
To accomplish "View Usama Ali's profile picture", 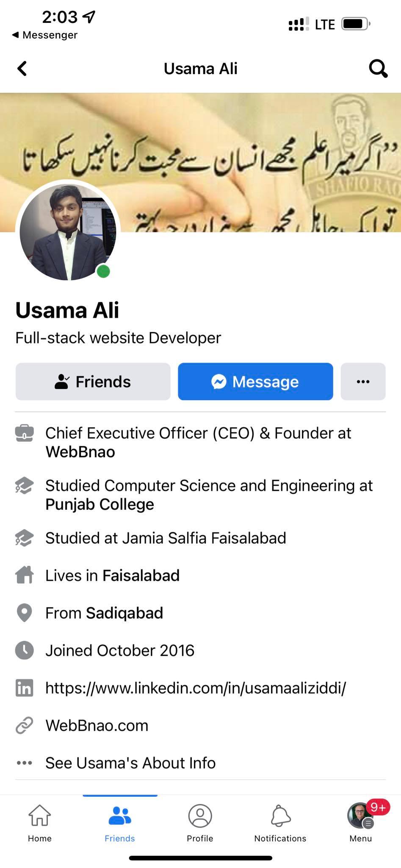I will (x=68, y=232).
